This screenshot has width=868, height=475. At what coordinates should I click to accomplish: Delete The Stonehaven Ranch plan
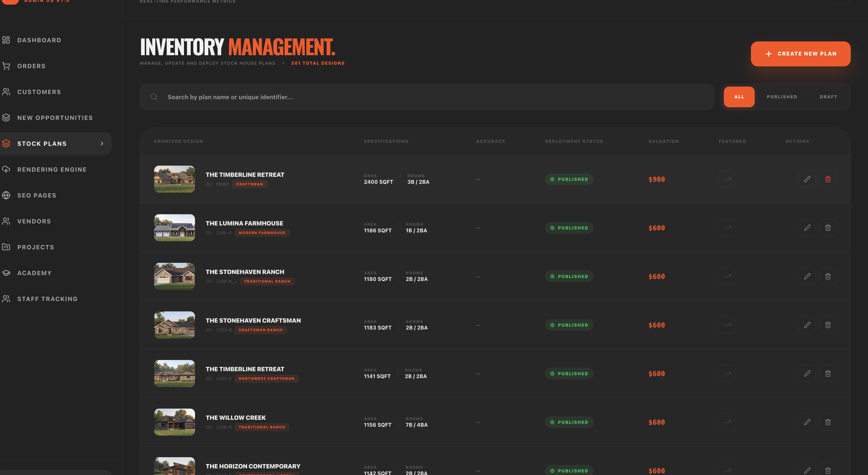coord(828,276)
